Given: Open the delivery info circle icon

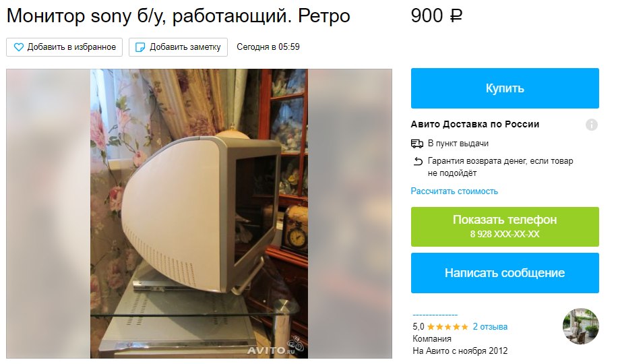Looking at the screenshot, I should [x=591, y=125].
